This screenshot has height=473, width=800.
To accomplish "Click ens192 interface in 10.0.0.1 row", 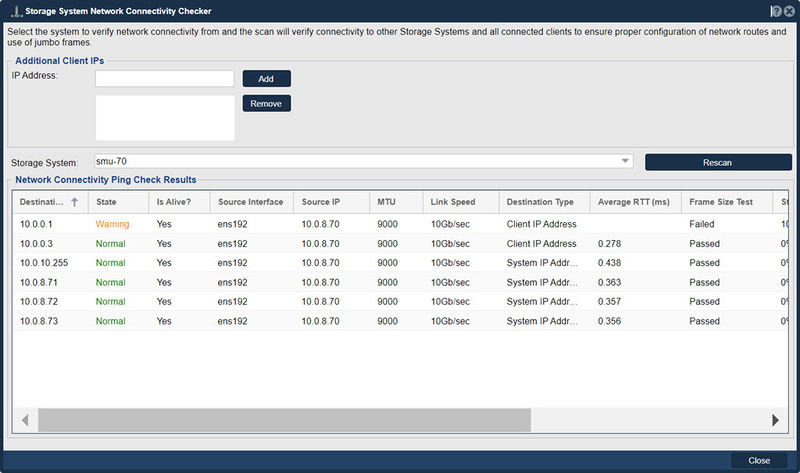I will tap(232, 224).
